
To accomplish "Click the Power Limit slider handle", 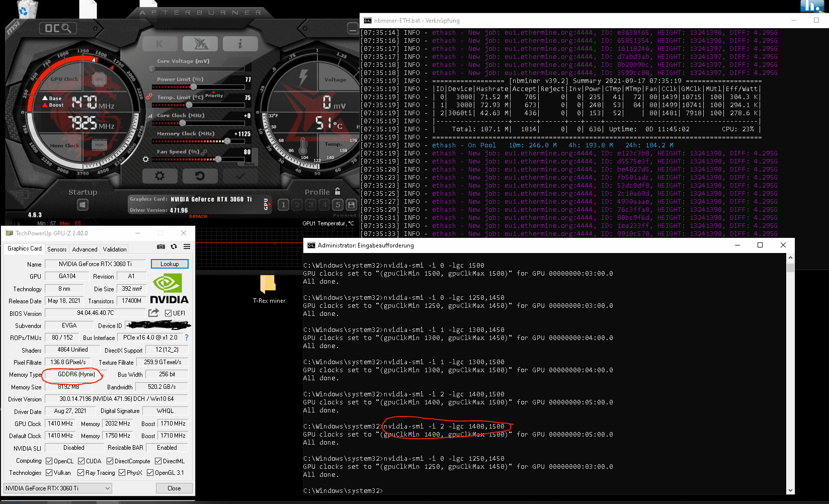I will pos(194,87).
